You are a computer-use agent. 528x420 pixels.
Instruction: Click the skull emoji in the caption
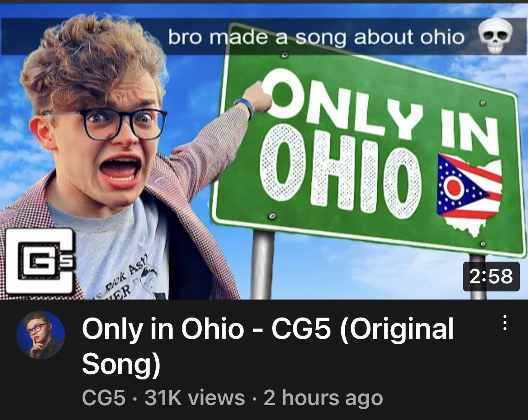click(496, 36)
